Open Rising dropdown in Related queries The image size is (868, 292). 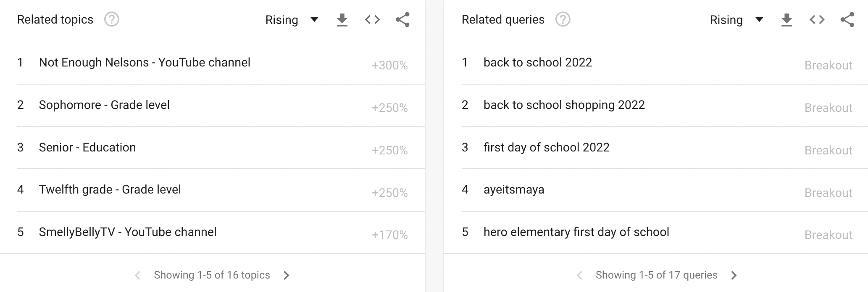coord(736,20)
